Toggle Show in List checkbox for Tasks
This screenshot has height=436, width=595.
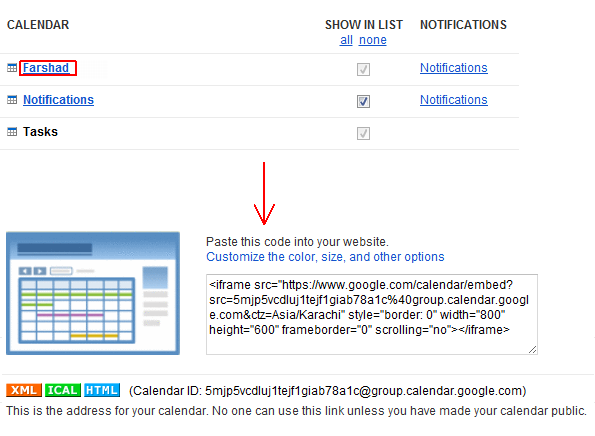tap(363, 133)
